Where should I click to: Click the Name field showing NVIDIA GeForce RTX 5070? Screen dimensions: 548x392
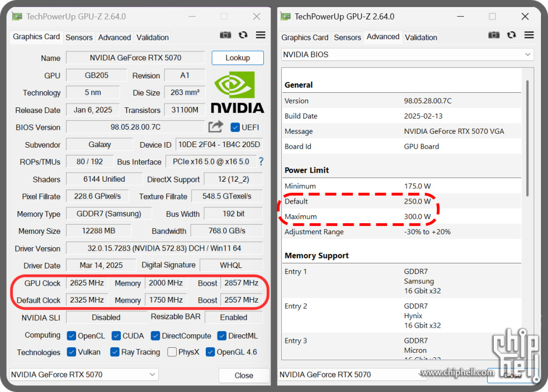135,58
